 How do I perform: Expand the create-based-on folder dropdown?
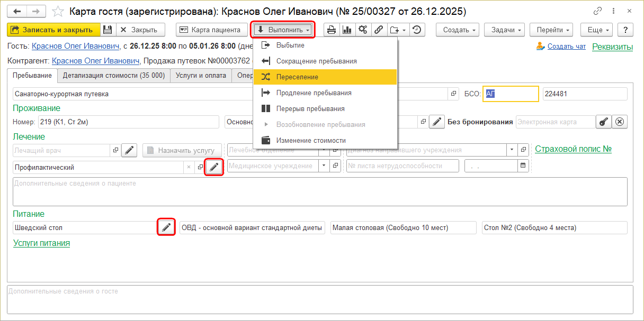point(398,30)
